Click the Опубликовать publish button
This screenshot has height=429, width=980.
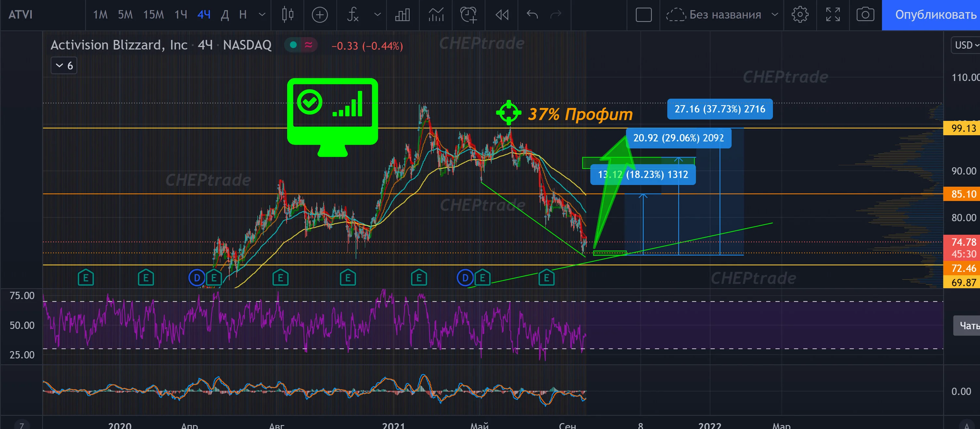click(x=931, y=15)
